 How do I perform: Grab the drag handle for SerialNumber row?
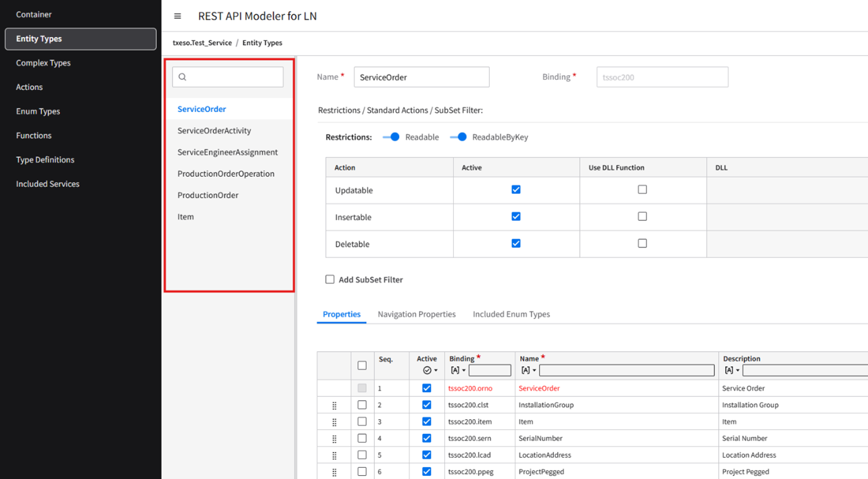click(334, 439)
